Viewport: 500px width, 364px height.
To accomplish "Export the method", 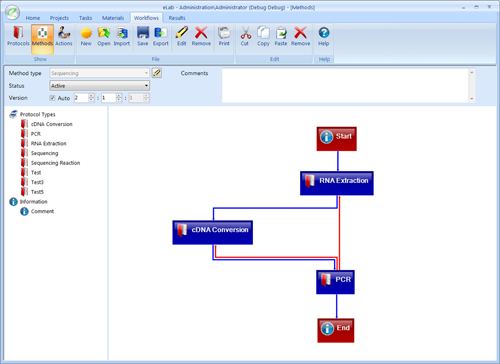I will [x=160, y=37].
